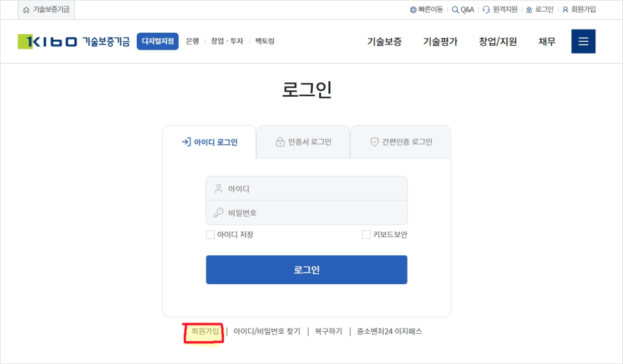Expand the 기술평가 main menu
The image size is (623, 364).
tap(440, 42)
